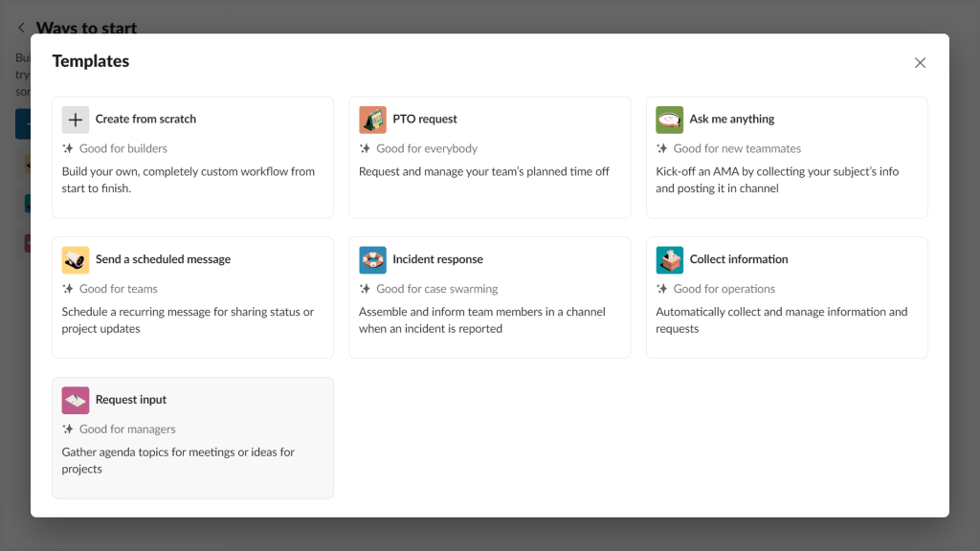The image size is (980, 551).
Task: Select the Collect information template
Action: tap(787, 298)
